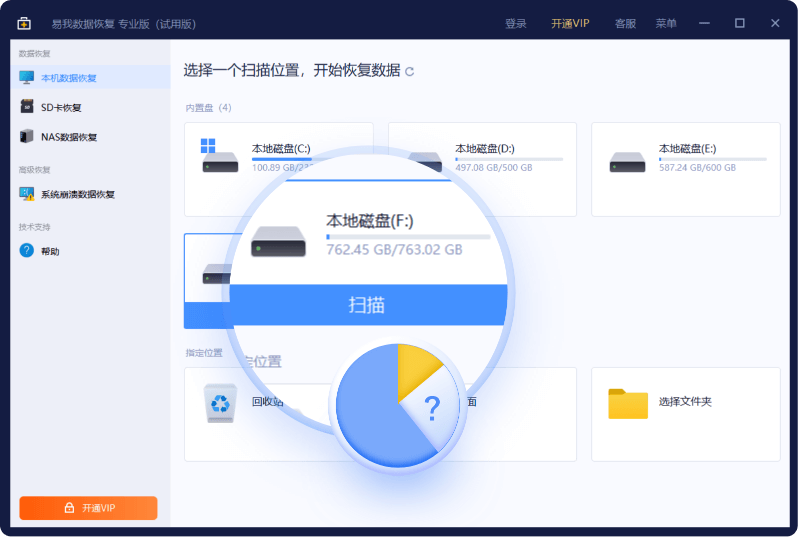The height and width of the screenshot is (559, 798).
Task: Click the 回收站 recycle bin icon
Action: click(220, 402)
